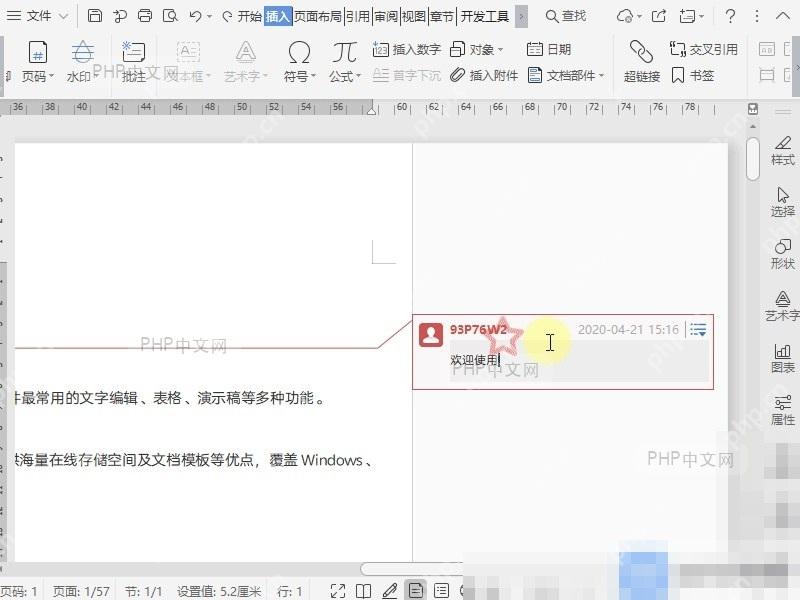The image size is (800, 600).
Task: Click the vertical scrollbar thumb
Action: pos(753,159)
